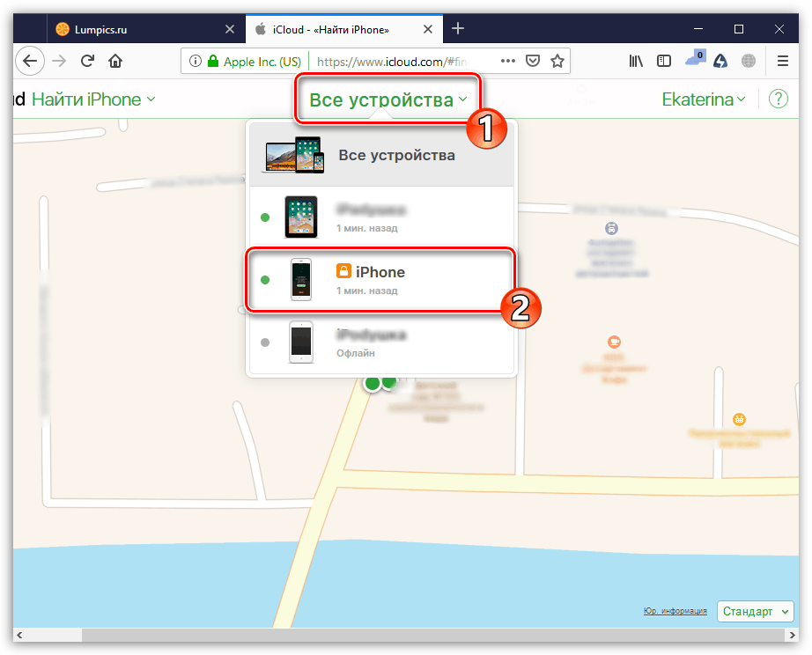Maximize the Firefox window

tap(739, 30)
